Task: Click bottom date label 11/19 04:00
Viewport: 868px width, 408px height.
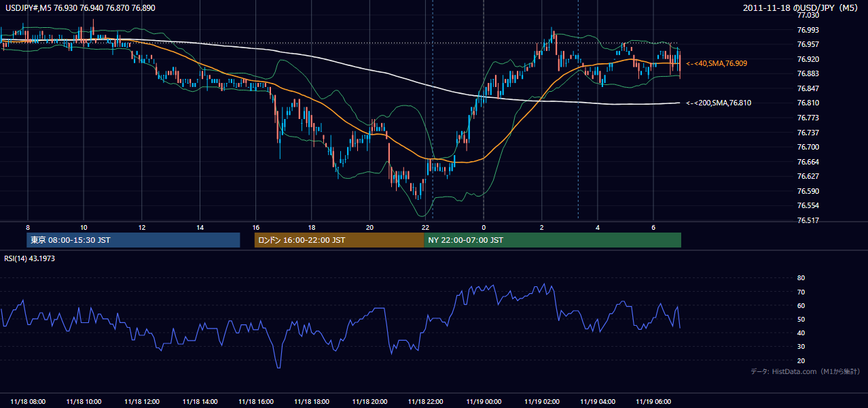Action: (x=597, y=401)
